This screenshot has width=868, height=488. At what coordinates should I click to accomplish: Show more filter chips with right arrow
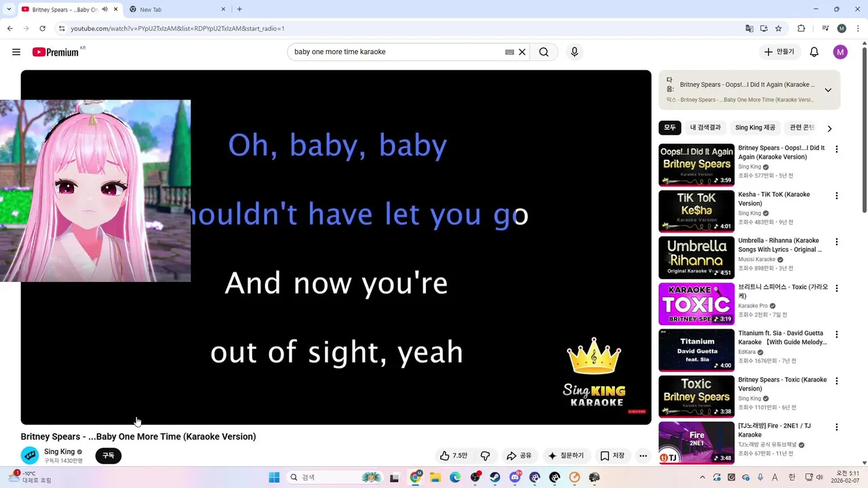pyautogui.click(x=829, y=128)
